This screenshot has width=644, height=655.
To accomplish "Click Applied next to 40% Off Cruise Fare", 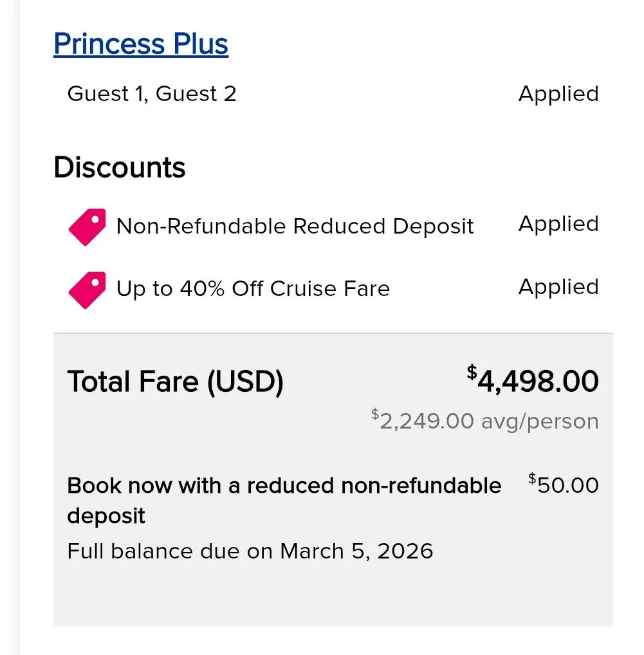I will click(558, 287).
